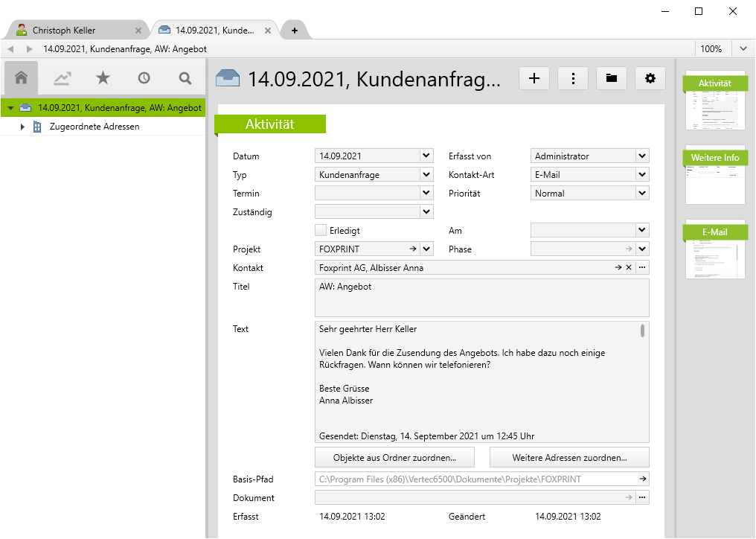This screenshot has width=756, height=539.
Task: Click inside the Titel text field
Action: click(x=481, y=297)
